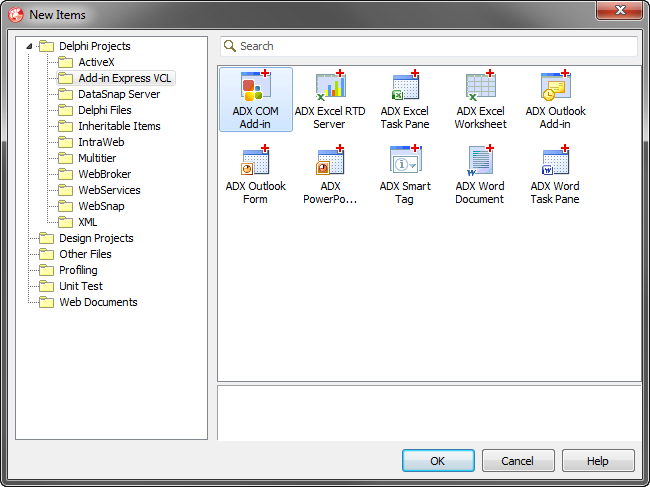Click the magnifier icon in Search box
Screen dimensions: 650x487
tap(230, 46)
